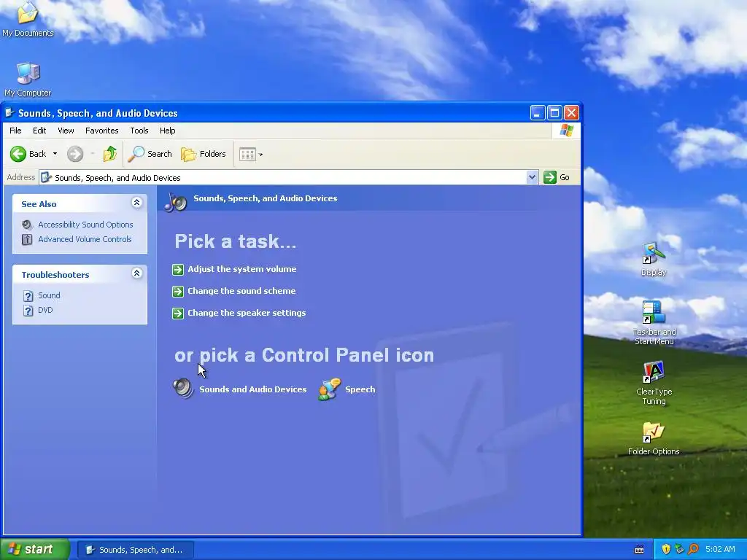747x560 pixels.
Task: Select Adjust the system volume task
Action: tap(242, 269)
